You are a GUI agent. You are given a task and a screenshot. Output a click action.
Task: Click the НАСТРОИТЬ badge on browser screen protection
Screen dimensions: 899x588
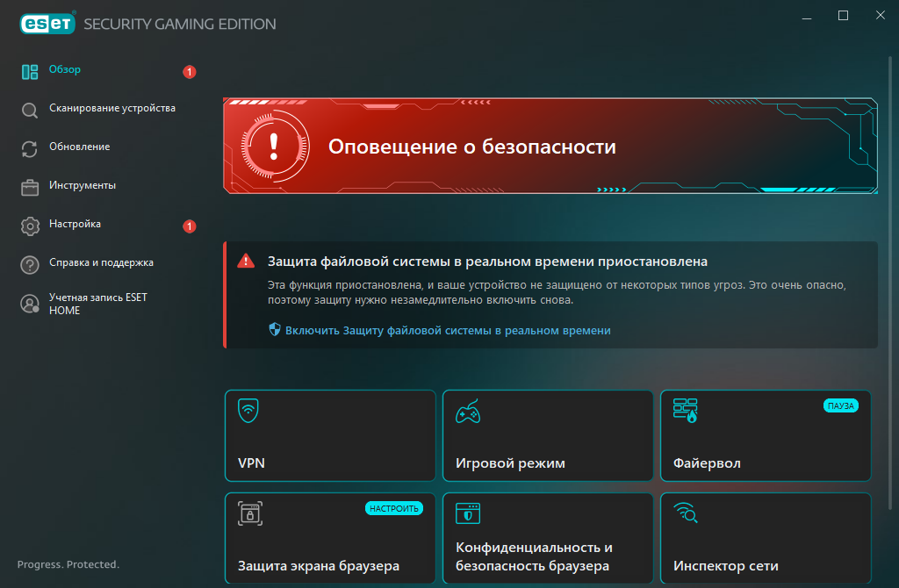tap(394, 508)
